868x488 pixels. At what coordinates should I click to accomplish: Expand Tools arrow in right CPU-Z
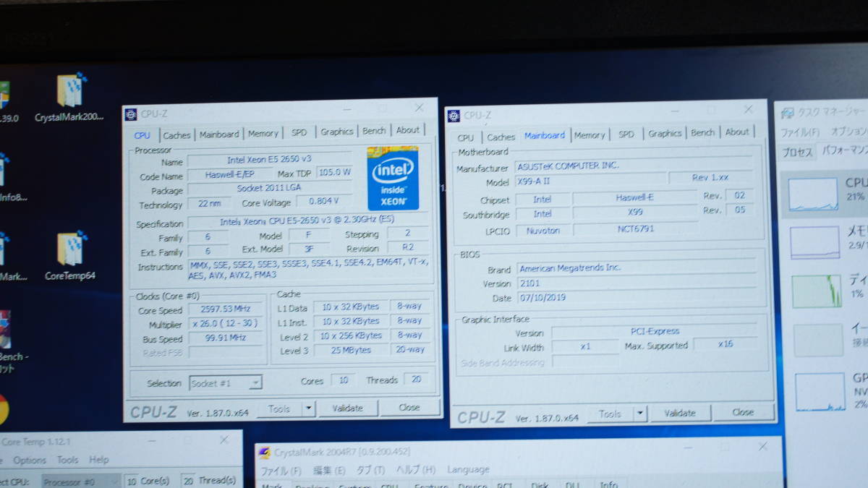click(639, 414)
